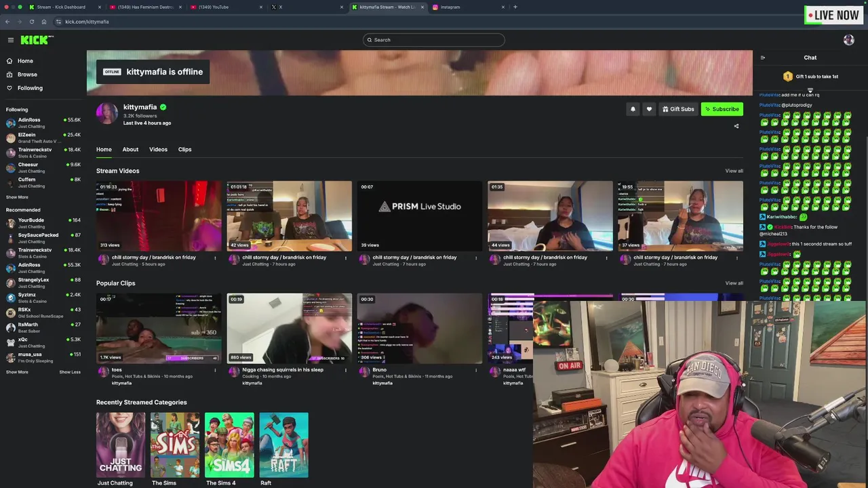Open options menu for the Bruno clip

point(476,370)
